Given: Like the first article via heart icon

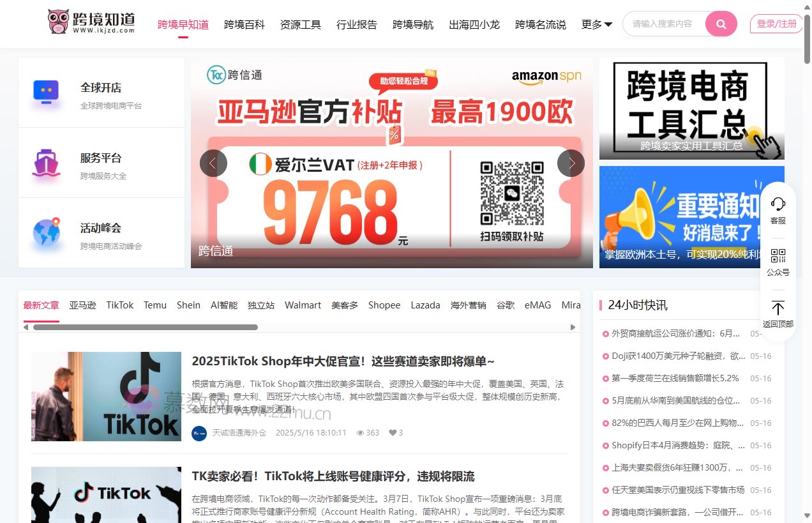Looking at the screenshot, I should coord(393,433).
